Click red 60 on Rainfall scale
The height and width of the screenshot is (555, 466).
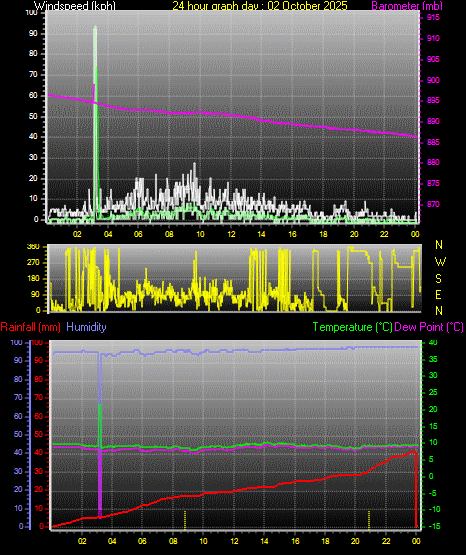39,416
